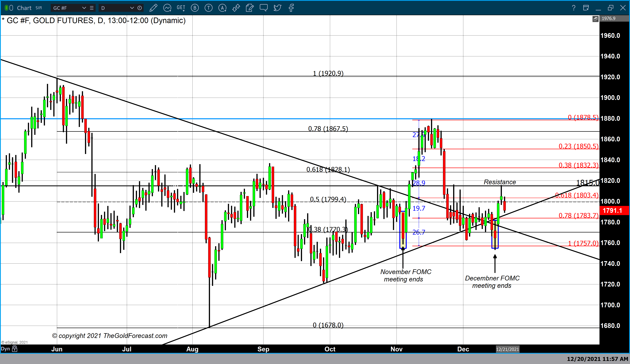Open the chat comment bubble icon
630x364 pixels.
click(x=263, y=8)
